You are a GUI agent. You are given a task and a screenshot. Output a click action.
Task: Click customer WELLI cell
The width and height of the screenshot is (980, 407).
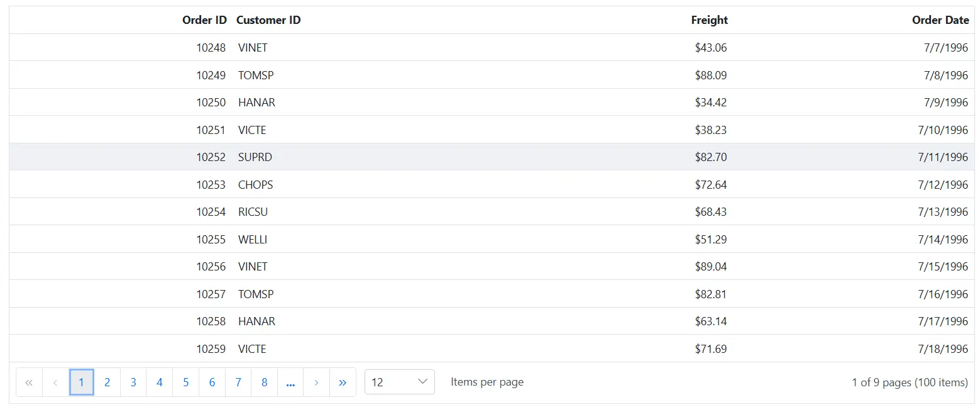[x=253, y=240]
